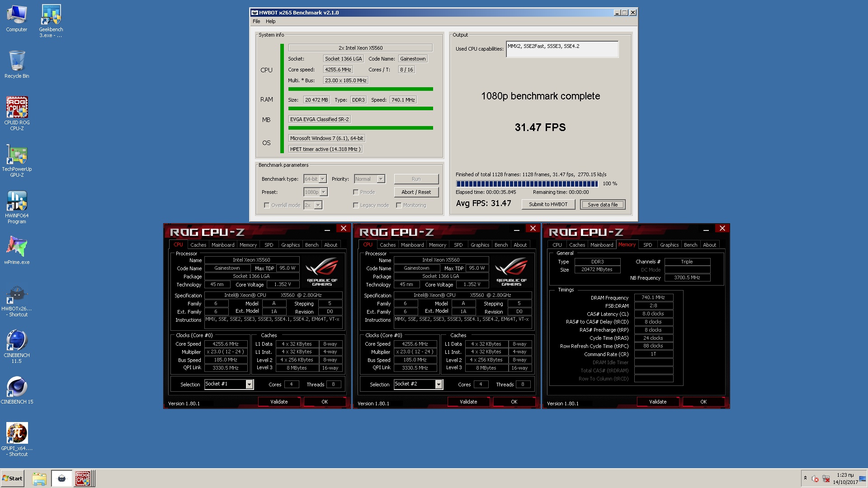Open HWBOTx265 shortcut on desktop
The image size is (868, 488).
point(17,300)
